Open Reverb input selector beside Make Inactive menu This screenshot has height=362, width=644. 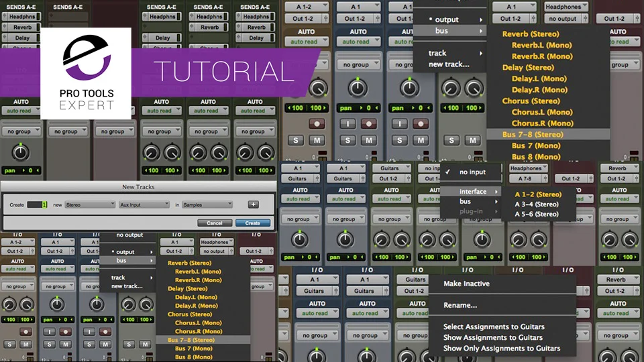tap(618, 280)
